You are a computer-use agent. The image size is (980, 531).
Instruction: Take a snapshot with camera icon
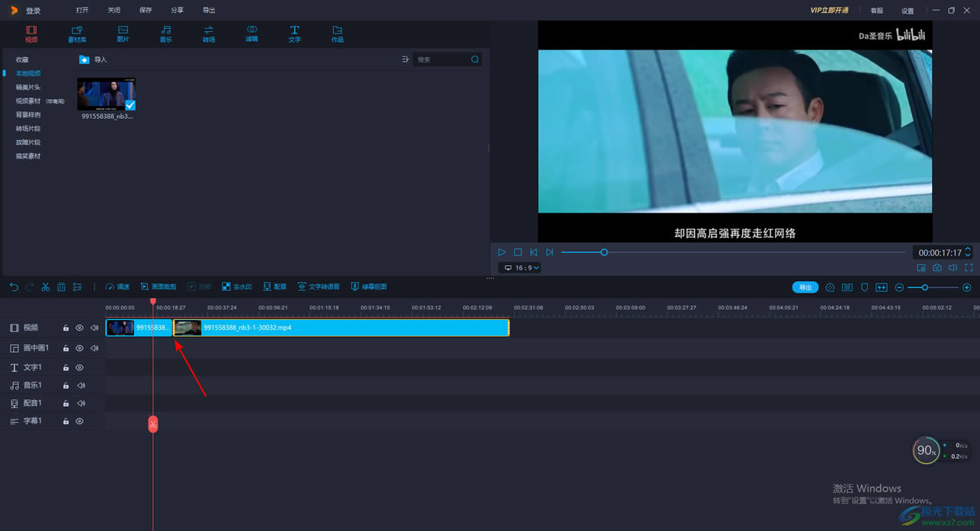click(x=937, y=268)
